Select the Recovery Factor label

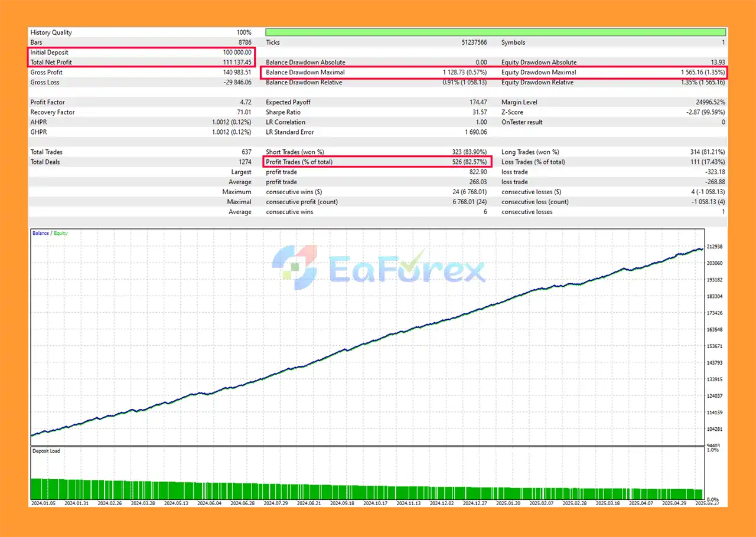coord(53,112)
